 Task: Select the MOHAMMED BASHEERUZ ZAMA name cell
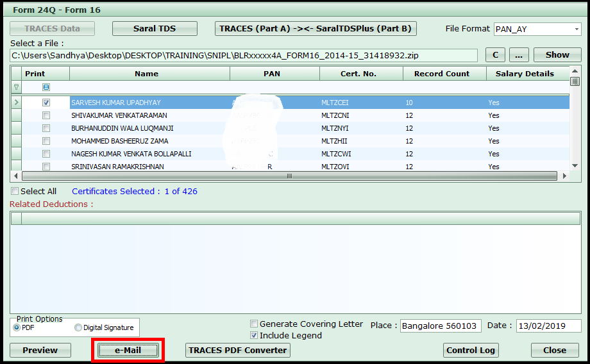[x=150, y=141]
